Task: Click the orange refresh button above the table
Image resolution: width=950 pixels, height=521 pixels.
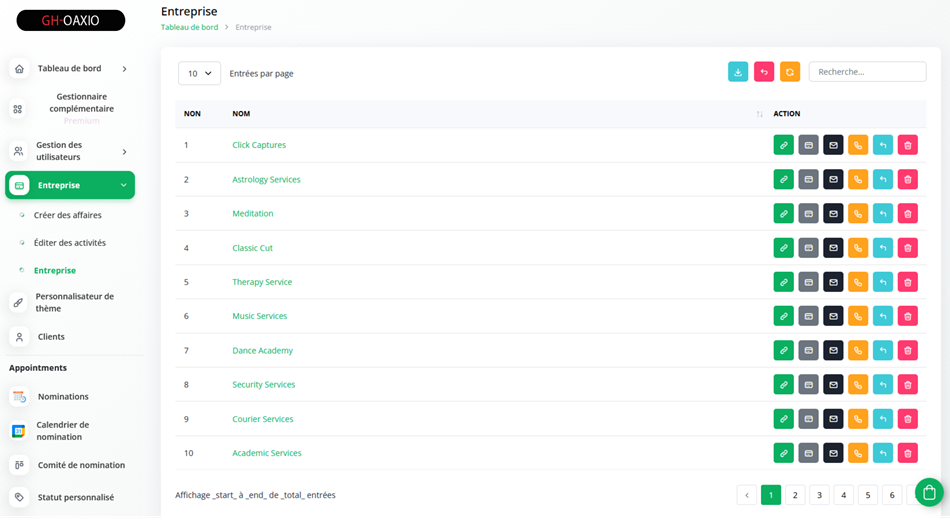Action: [x=790, y=71]
